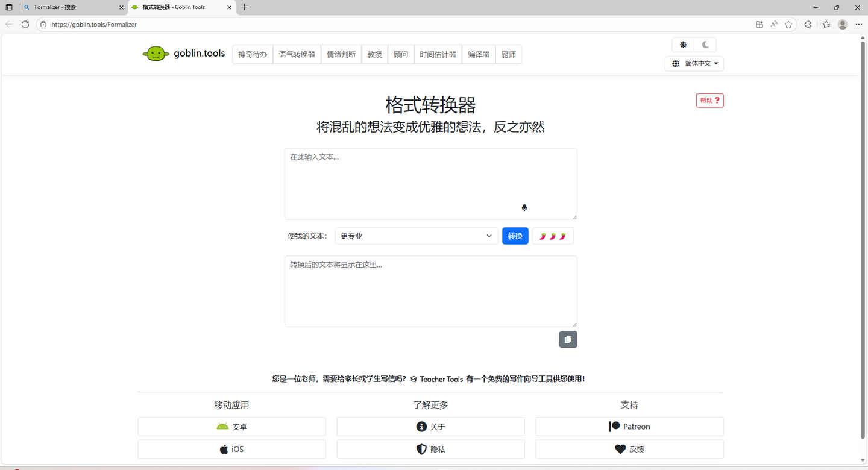Viewport: 868px width, 470px height.
Task: Copy converted text with the clipboard icon
Action: click(x=568, y=339)
